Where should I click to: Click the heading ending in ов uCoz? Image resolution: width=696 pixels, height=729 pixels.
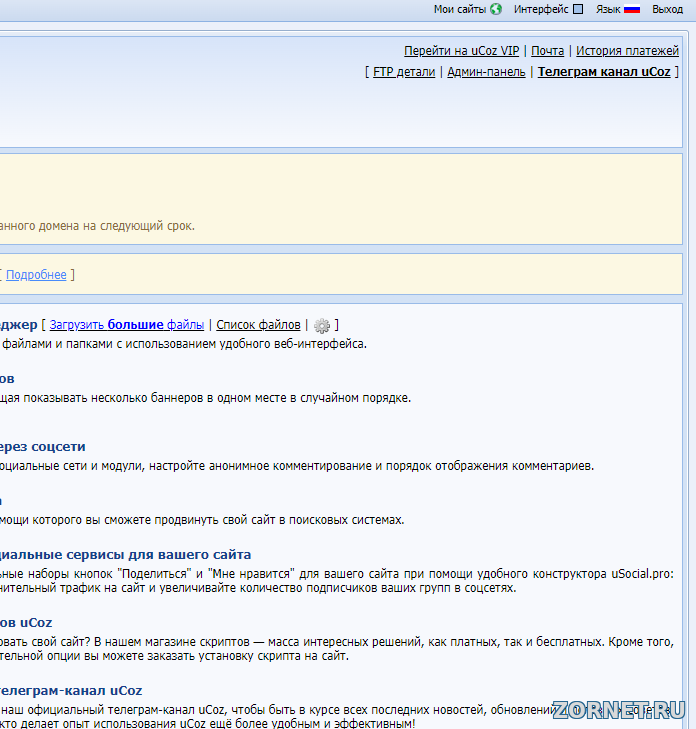tap(26, 623)
